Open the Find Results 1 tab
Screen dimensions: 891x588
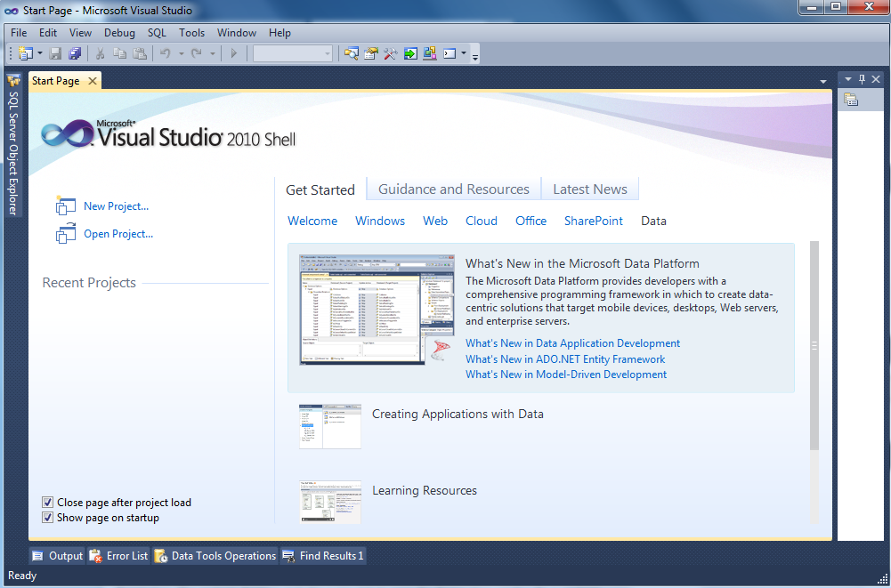(x=323, y=556)
